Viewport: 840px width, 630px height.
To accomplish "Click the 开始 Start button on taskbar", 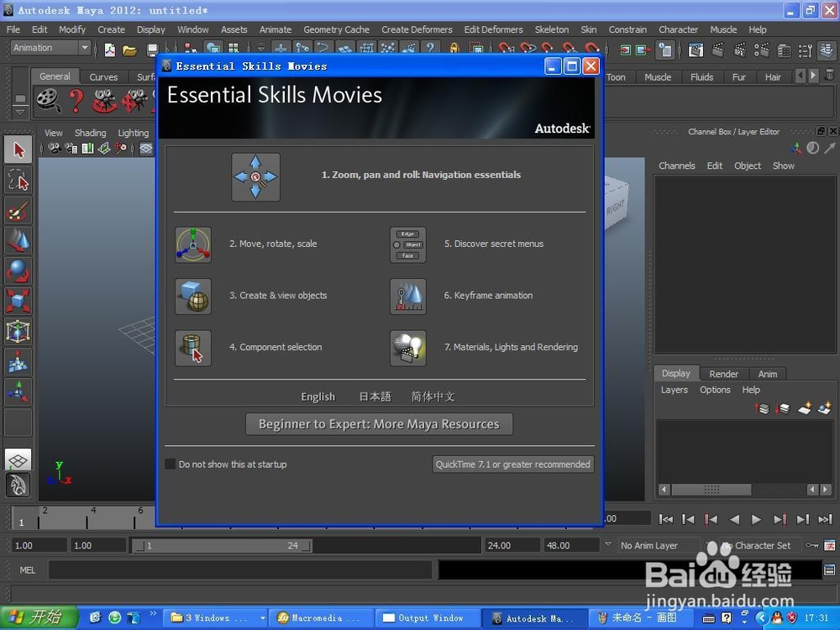I will click(x=39, y=617).
